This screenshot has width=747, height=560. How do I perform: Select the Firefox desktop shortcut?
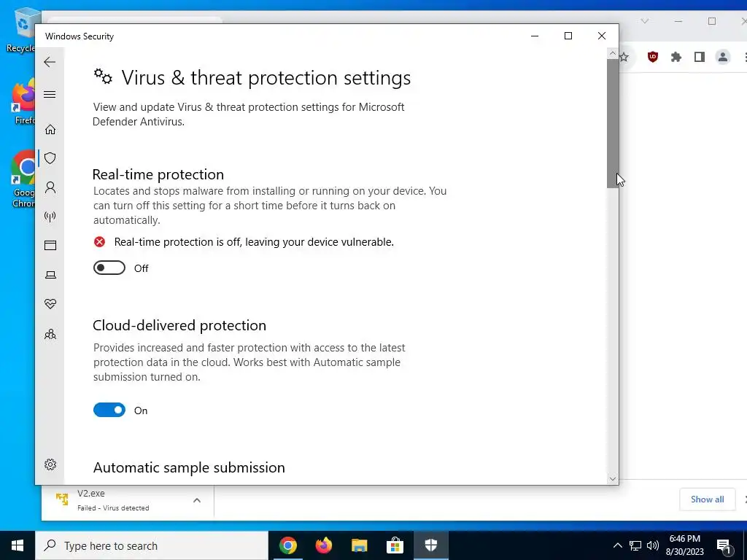tap(24, 102)
